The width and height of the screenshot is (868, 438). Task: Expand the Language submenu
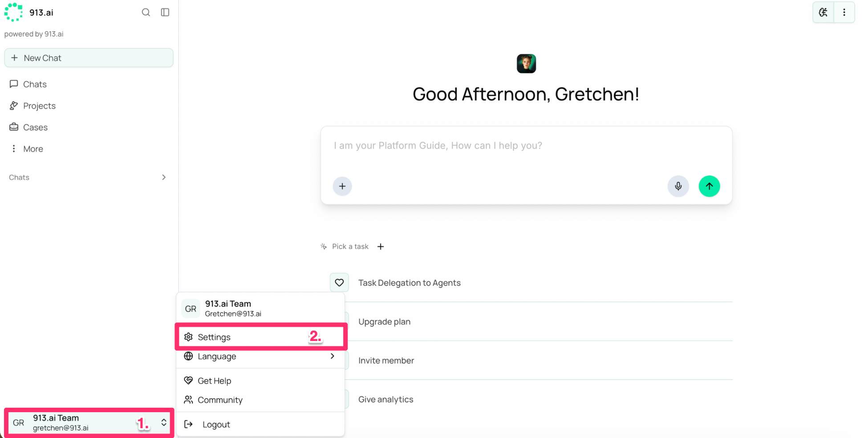260,356
